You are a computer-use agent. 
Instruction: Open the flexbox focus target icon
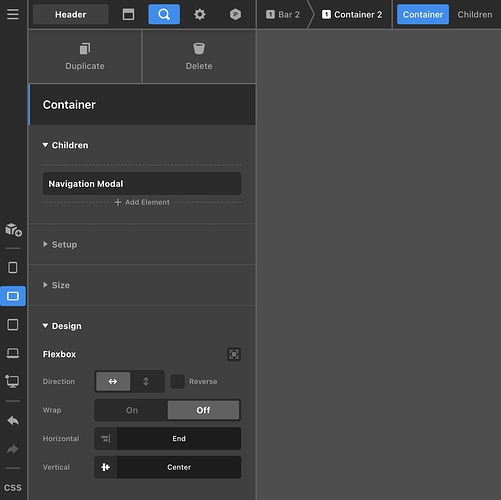click(x=234, y=354)
